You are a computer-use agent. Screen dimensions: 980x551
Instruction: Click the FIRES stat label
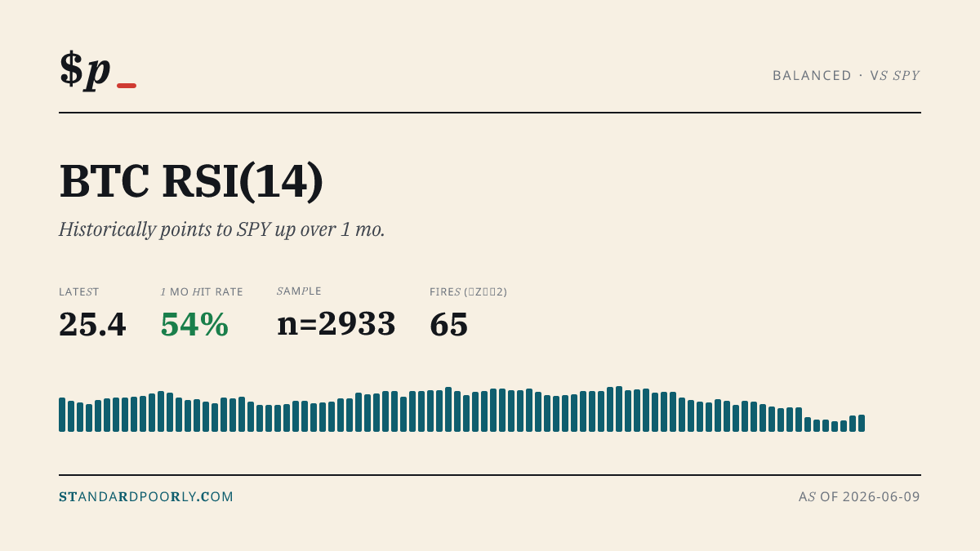point(468,291)
